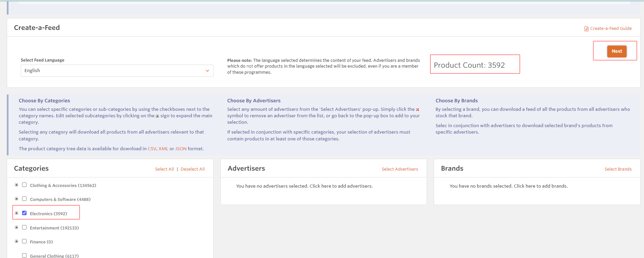Open the Select Brands link

pyautogui.click(x=617, y=169)
